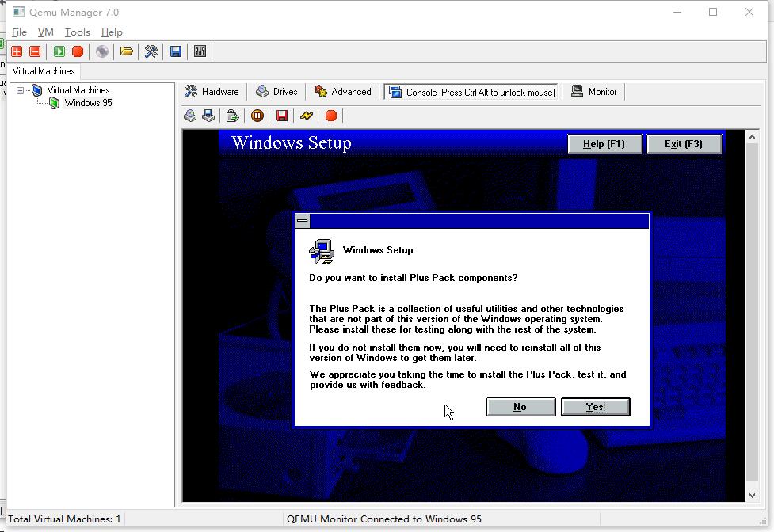
Task: Click the red plus add VM icon
Action: tap(17, 51)
